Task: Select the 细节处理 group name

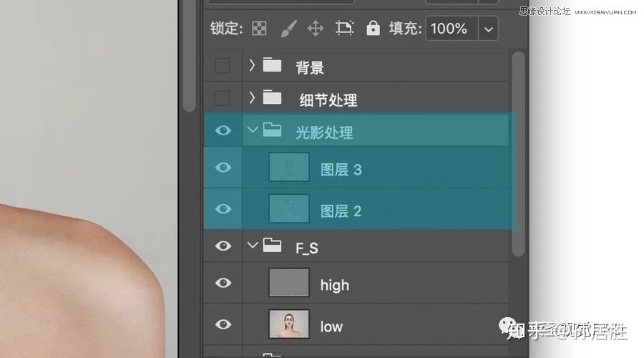Action: pos(328,100)
